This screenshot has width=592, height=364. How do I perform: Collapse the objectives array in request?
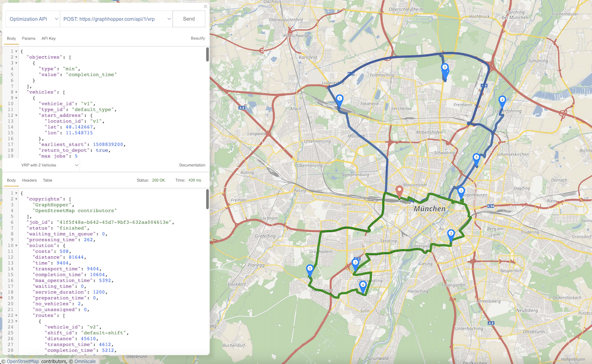coord(16,57)
